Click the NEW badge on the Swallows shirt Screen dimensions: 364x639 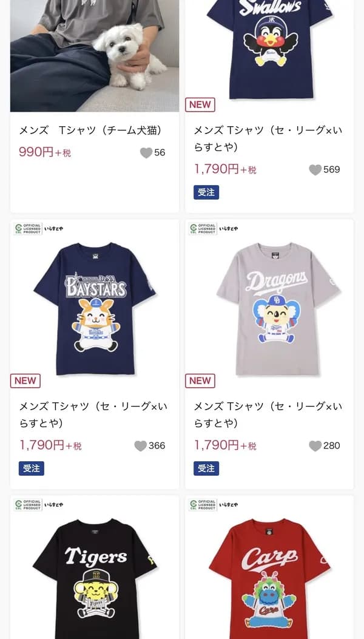[200, 104]
